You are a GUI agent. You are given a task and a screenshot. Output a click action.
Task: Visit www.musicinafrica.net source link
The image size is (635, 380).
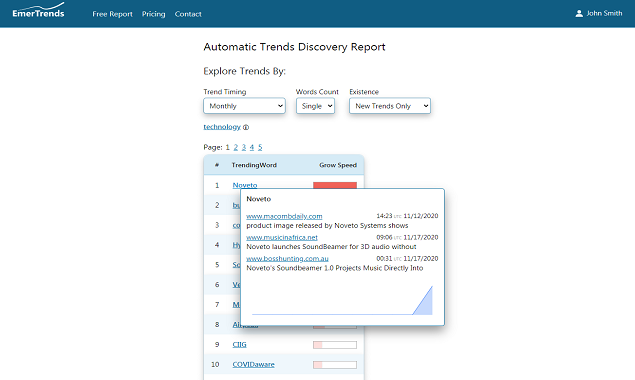282,237
